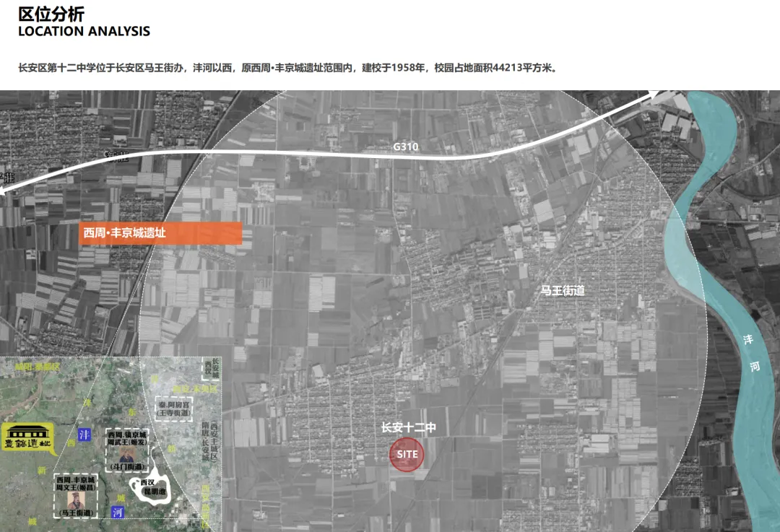Click the yellow 丰镐遗址 building callout
The width and height of the screenshot is (780, 532).
click(x=27, y=437)
